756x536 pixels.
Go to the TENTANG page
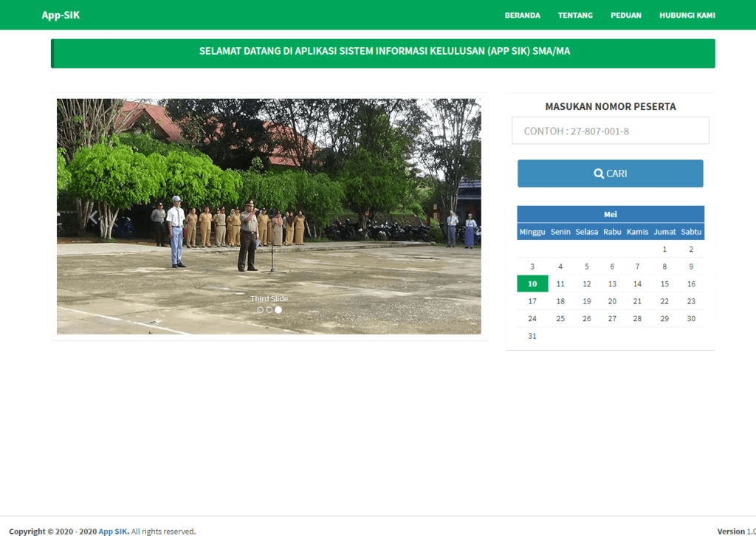[575, 16]
